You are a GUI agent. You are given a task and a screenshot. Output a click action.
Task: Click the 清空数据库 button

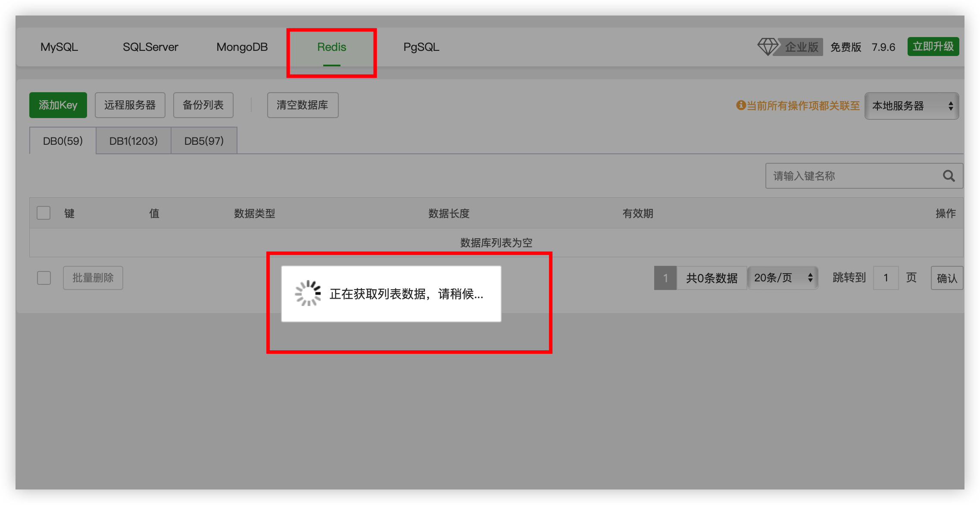(303, 105)
